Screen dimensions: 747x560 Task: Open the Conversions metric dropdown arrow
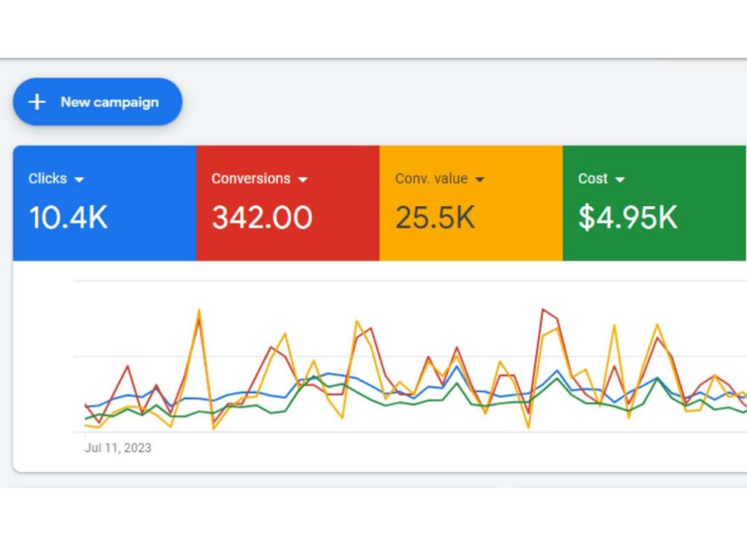303,179
